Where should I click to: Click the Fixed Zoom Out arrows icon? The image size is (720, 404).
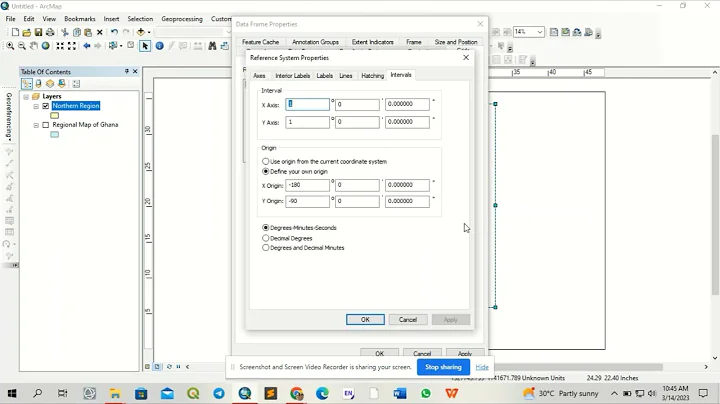point(72,46)
